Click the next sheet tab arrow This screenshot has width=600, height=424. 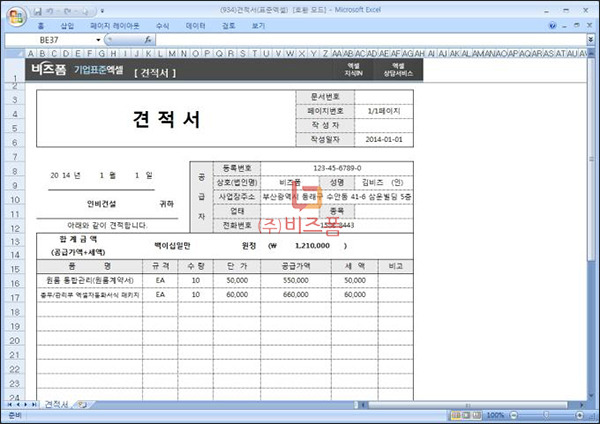click(x=26, y=404)
